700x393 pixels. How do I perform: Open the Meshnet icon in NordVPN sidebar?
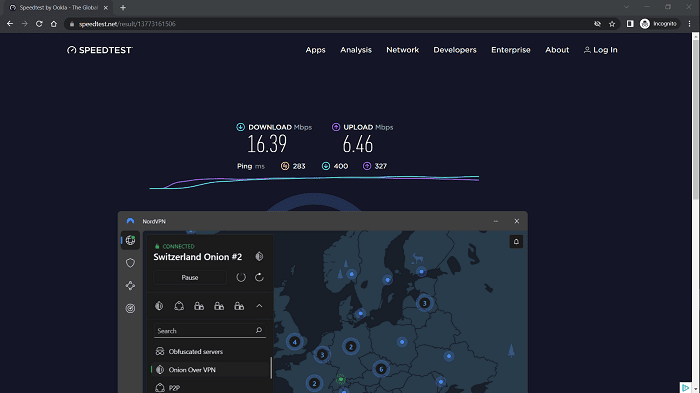click(130, 286)
